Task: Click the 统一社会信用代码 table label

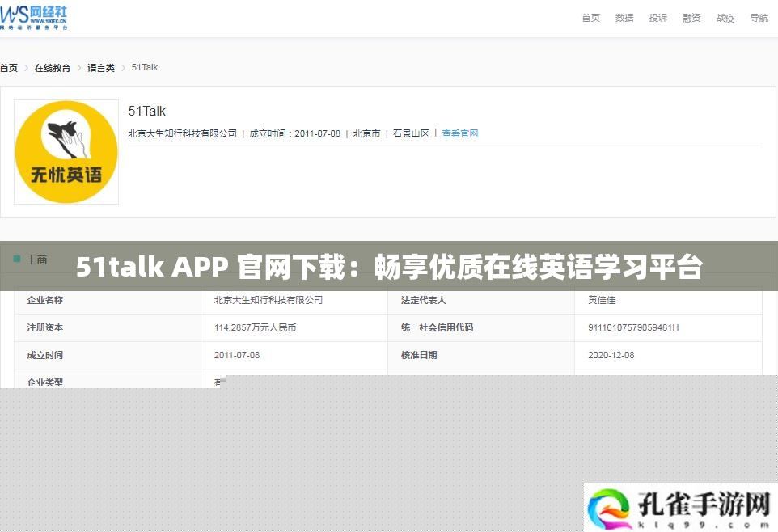Action: [x=438, y=327]
